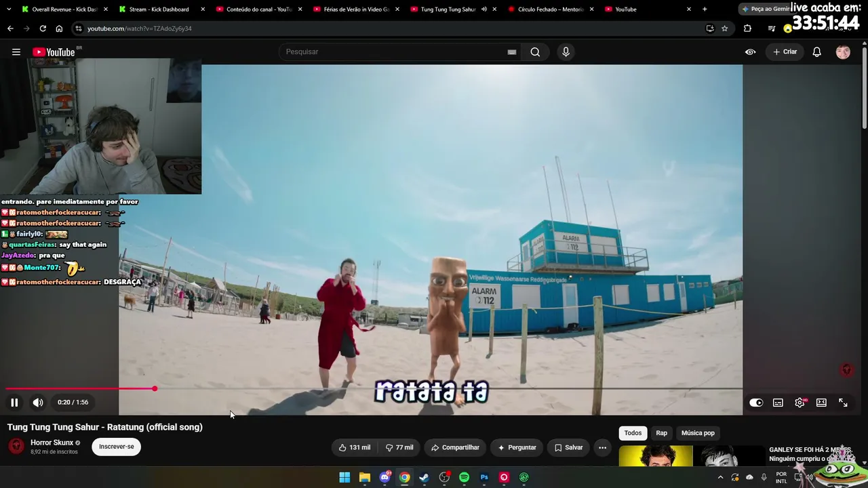Image resolution: width=868 pixels, height=488 pixels.
Task: View site information icon in address bar
Action: click(79, 28)
